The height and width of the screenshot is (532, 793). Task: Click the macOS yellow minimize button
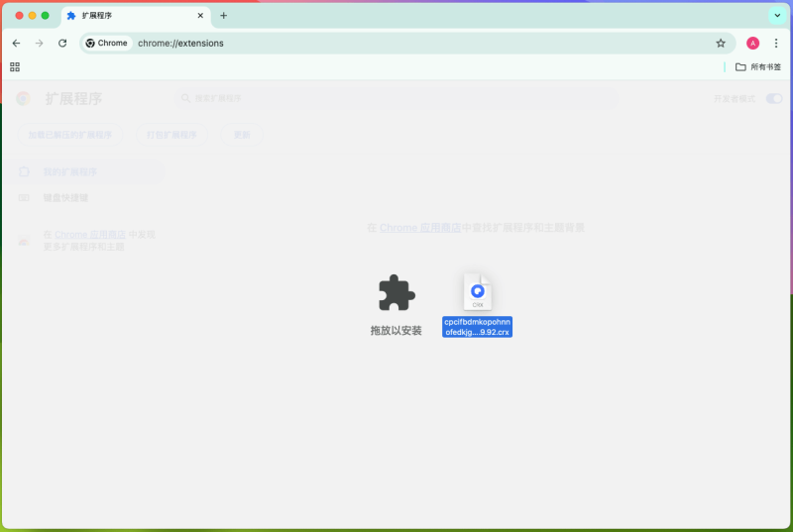tap(33, 16)
